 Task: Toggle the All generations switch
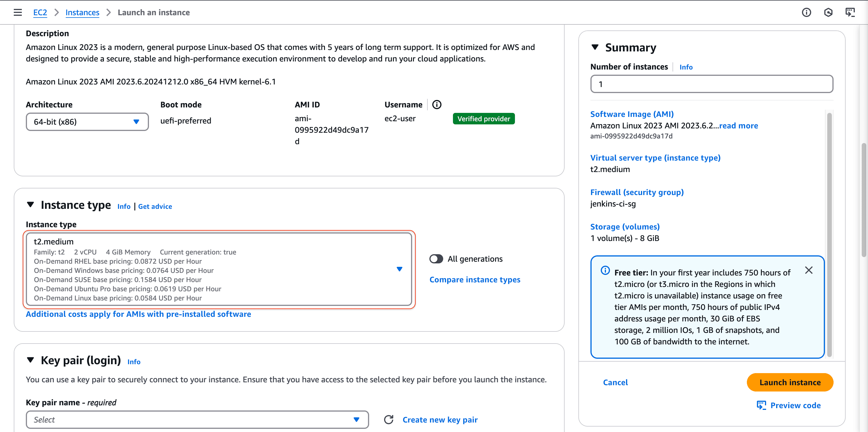point(436,259)
